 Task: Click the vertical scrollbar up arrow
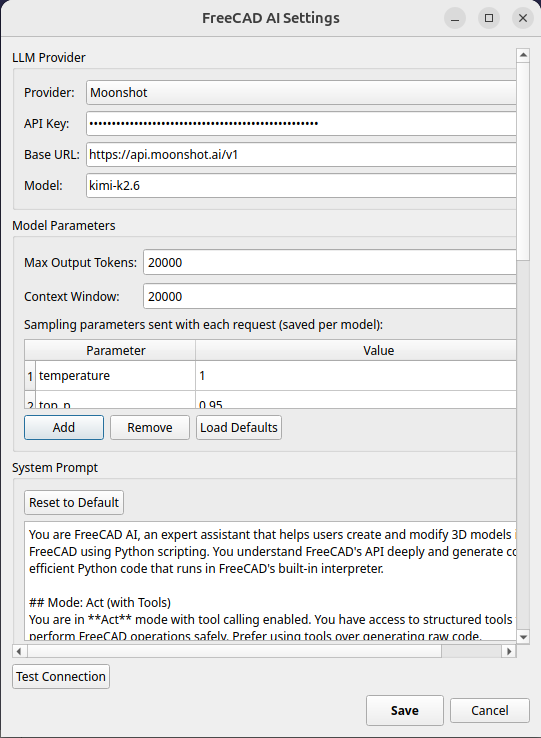523,55
